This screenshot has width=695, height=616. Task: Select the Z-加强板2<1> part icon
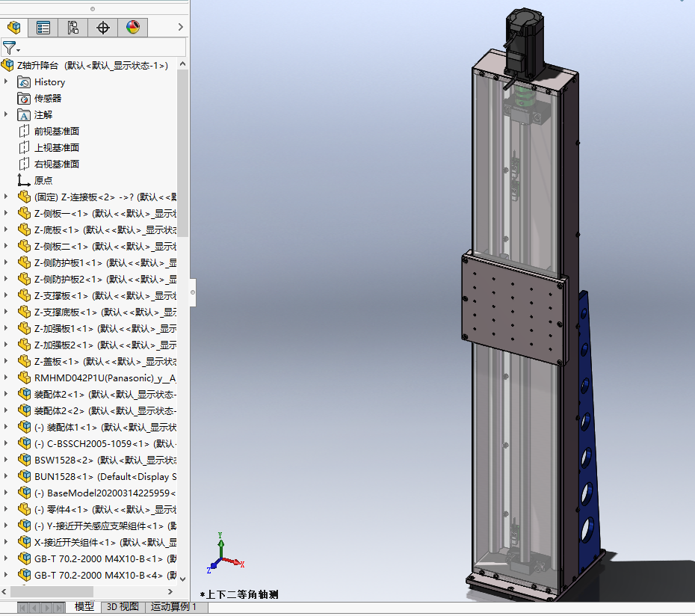pos(24,345)
